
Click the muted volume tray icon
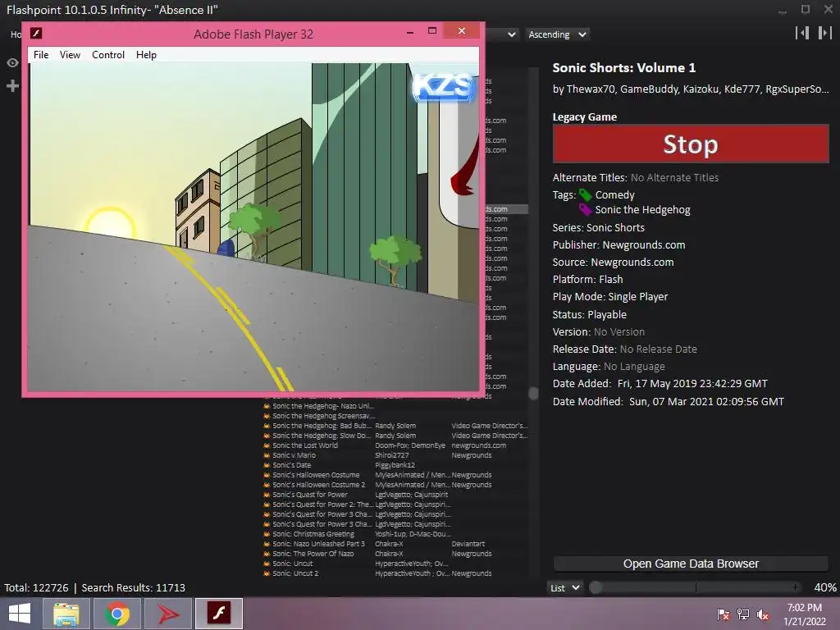tap(763, 614)
